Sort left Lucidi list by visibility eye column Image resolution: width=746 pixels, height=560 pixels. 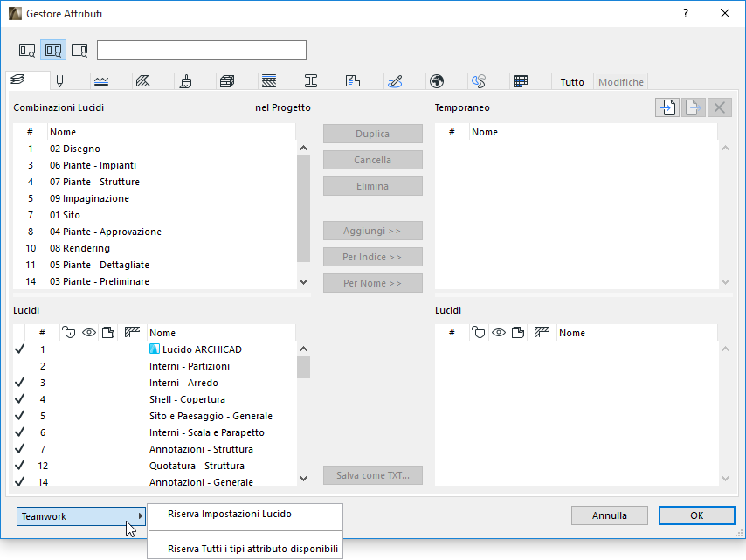coord(89,333)
